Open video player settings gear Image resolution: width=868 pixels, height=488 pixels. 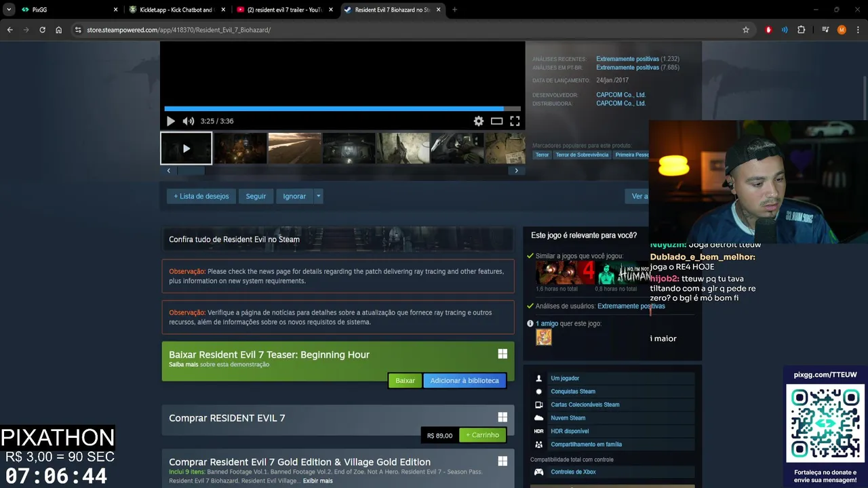click(479, 121)
